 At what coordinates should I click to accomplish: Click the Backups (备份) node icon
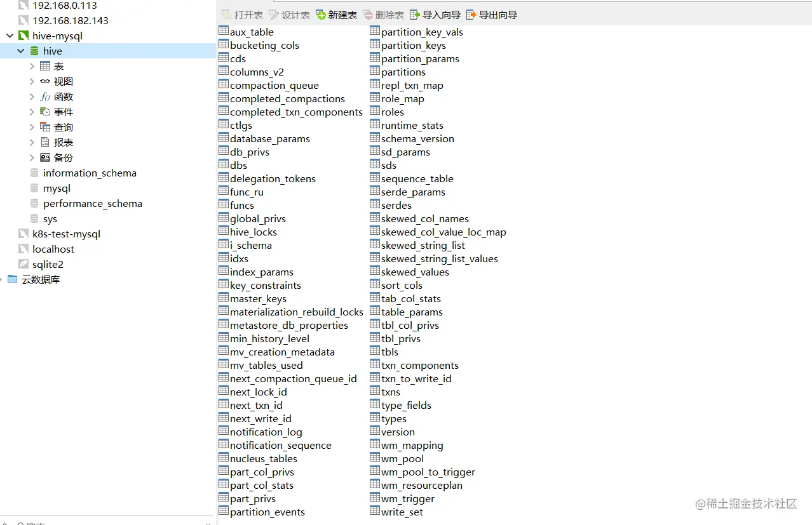point(45,157)
